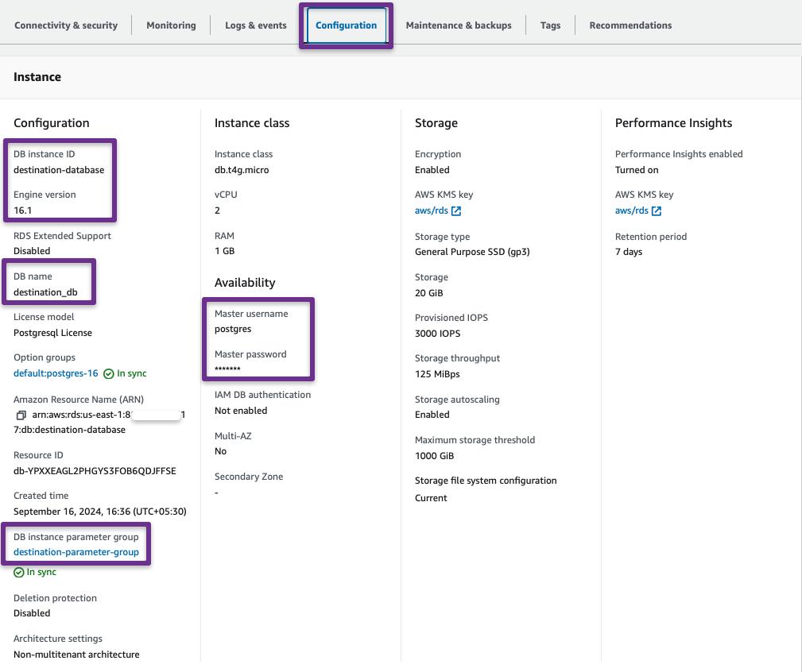Switch to the Tags tab

(x=550, y=25)
